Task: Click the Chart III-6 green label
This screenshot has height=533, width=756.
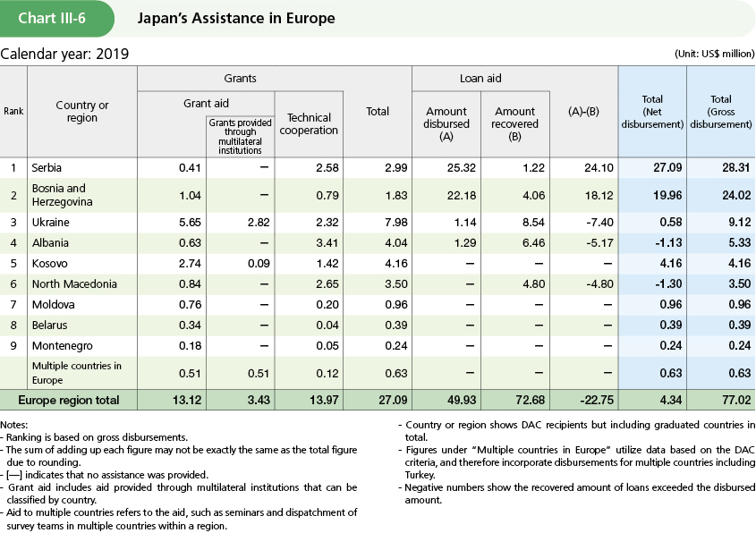Action: [56, 18]
